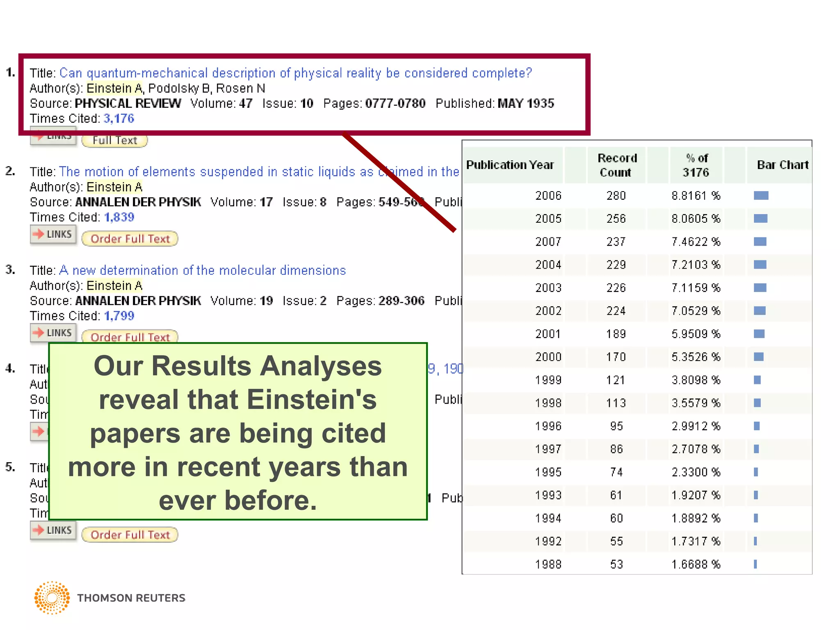840x630 pixels.
Task: Click the record count 95 cell
Action: (616, 426)
